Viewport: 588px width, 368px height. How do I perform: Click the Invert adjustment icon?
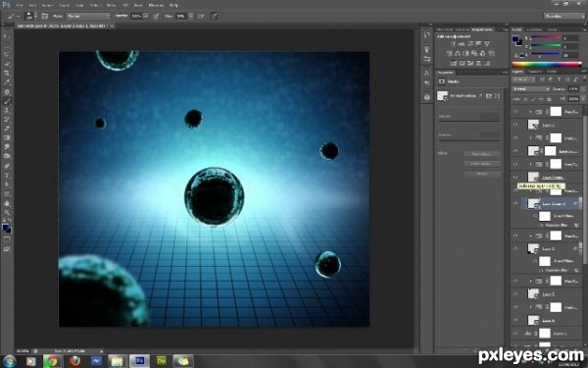[454, 63]
